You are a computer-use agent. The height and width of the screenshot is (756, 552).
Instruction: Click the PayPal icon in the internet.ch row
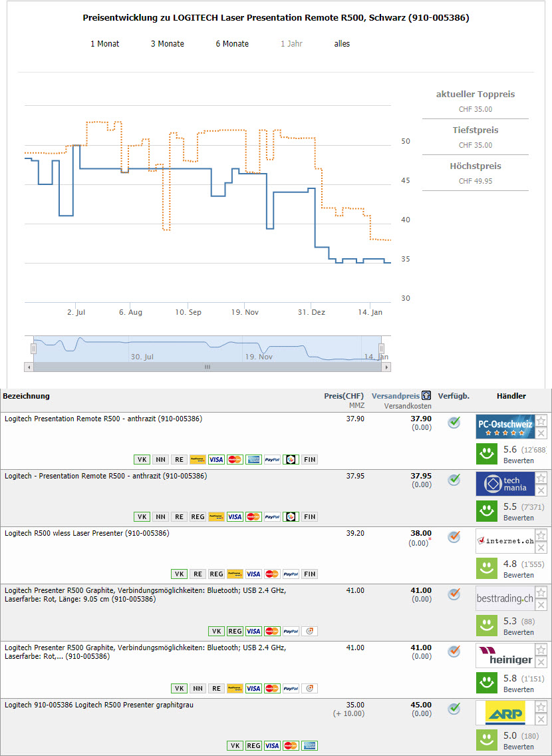pyautogui.click(x=291, y=574)
